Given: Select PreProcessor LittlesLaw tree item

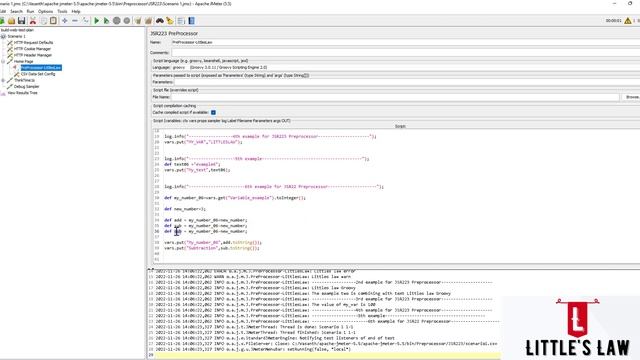Looking at the screenshot, I should click(x=41, y=68).
